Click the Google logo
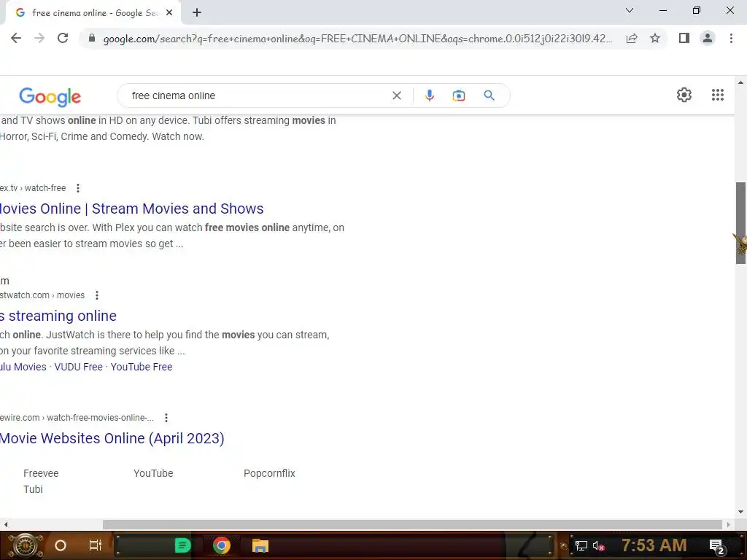Screen dimensions: 747x560 pyautogui.click(x=50, y=97)
